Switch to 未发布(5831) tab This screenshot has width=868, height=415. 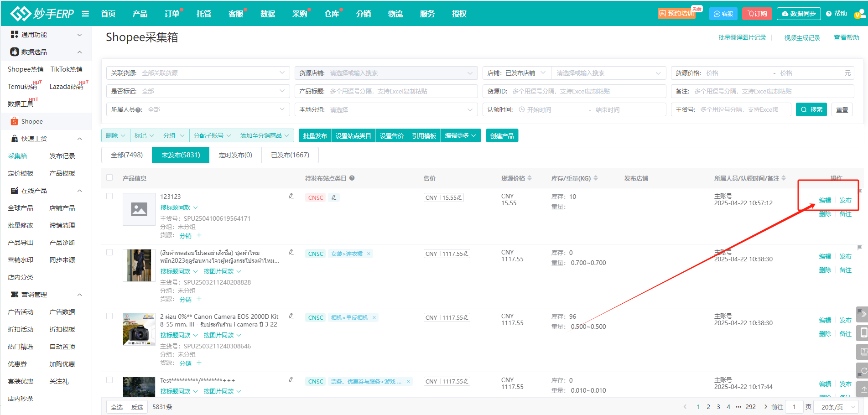coord(181,155)
